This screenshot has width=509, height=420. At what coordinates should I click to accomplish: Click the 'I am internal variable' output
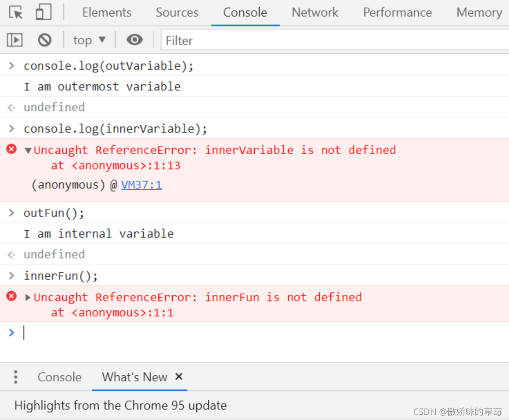tap(99, 233)
